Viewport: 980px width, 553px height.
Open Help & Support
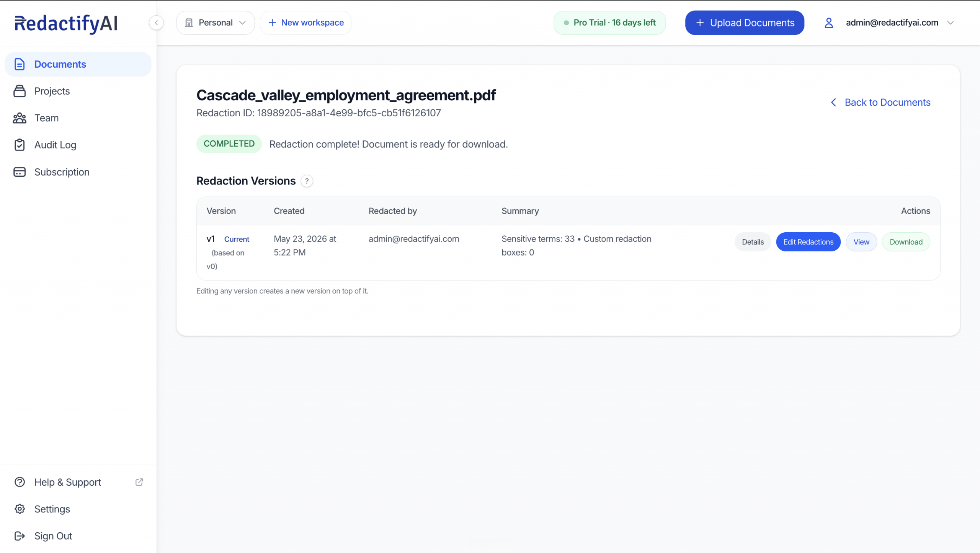coord(78,482)
